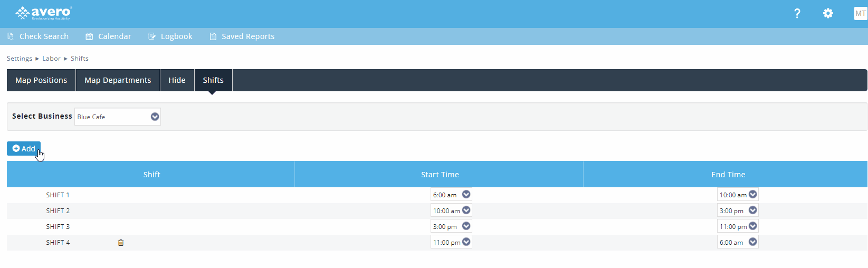The image size is (868, 268).
Task: Open Check Search from navigation bar
Action: pos(38,36)
